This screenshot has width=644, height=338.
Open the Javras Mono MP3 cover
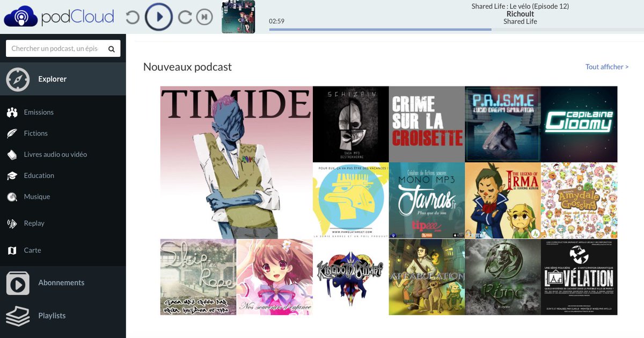[427, 200]
